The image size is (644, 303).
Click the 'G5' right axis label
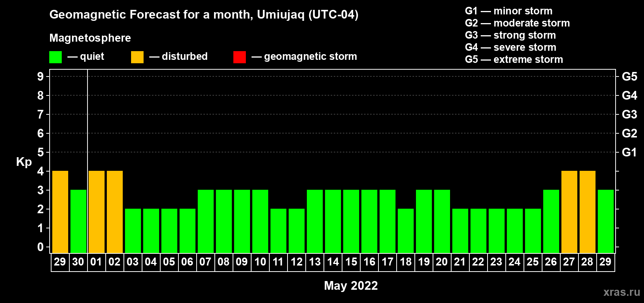pos(630,77)
